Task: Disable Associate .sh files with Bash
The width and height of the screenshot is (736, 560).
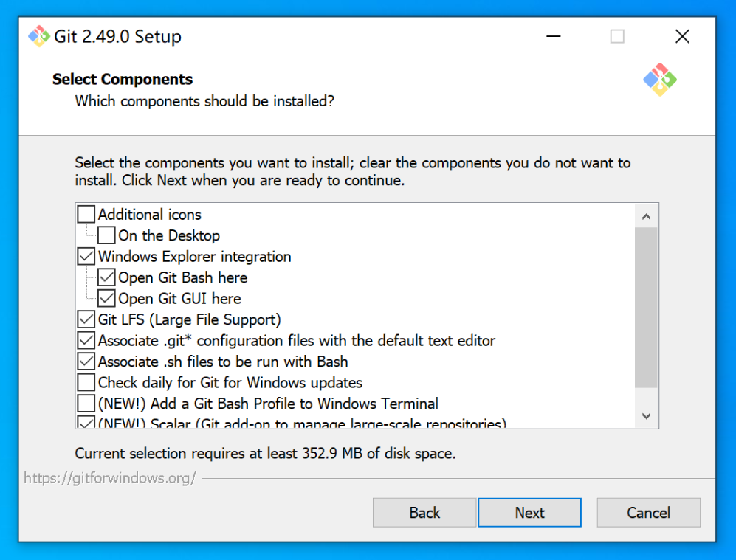Action: (86, 362)
